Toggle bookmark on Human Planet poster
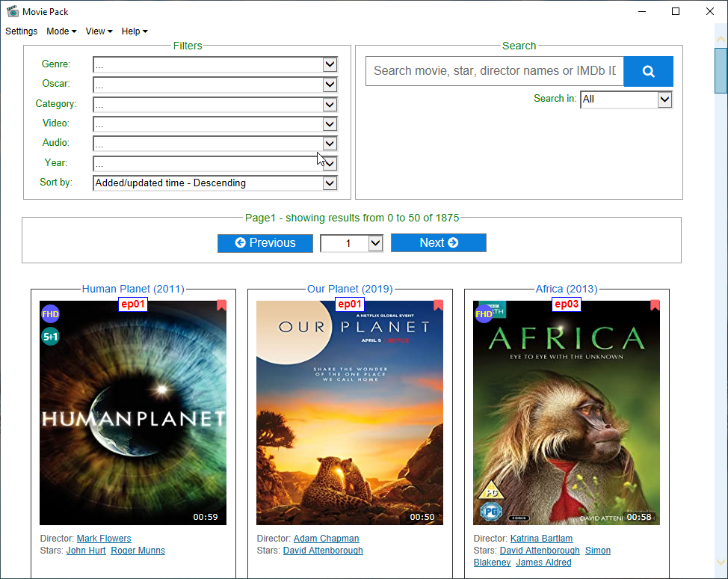This screenshot has height=579, width=728. [221, 305]
